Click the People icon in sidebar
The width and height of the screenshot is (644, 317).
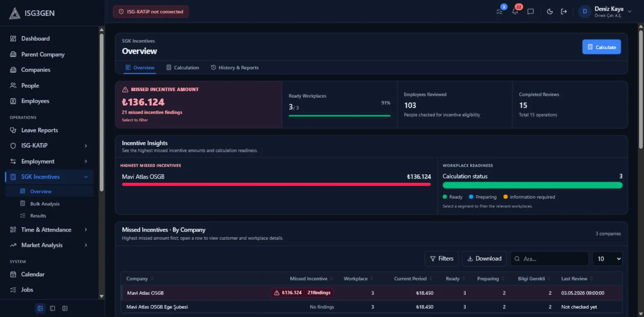[x=13, y=85]
